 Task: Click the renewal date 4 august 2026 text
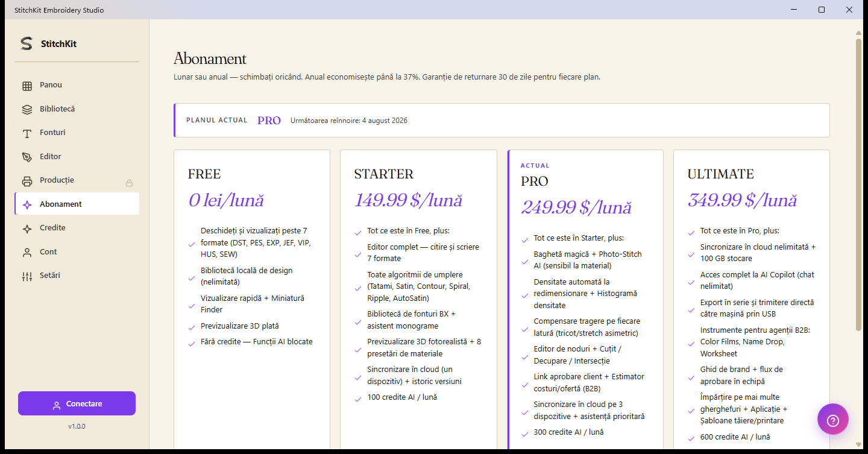[385, 121]
